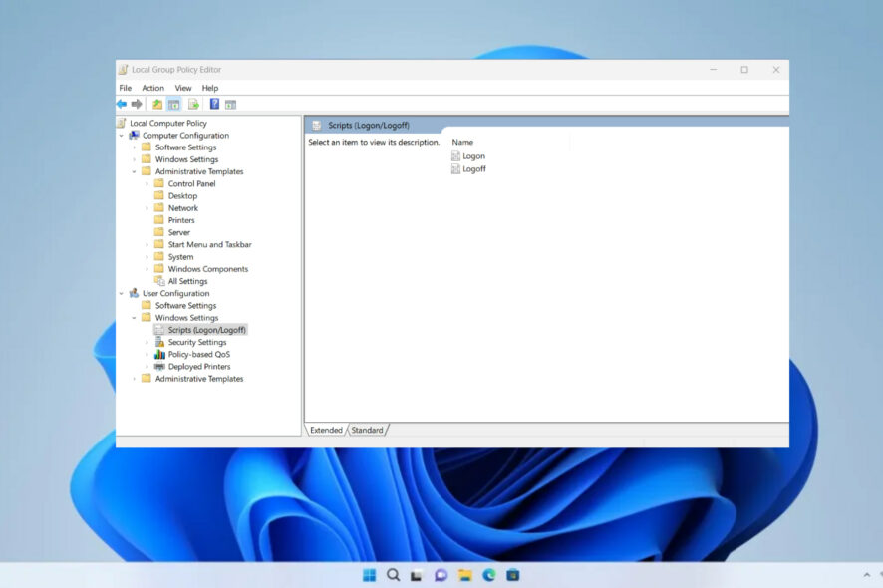Click the rightmost console window toolbar icon
Screen dimensions: 883x588
click(x=230, y=104)
